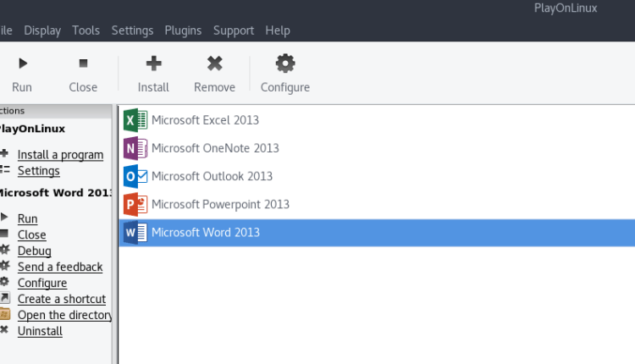Click the shortcut arrow icon beside Create a shortcut
Viewport: 635px width, 364px height.
pyautogui.click(x=4, y=298)
